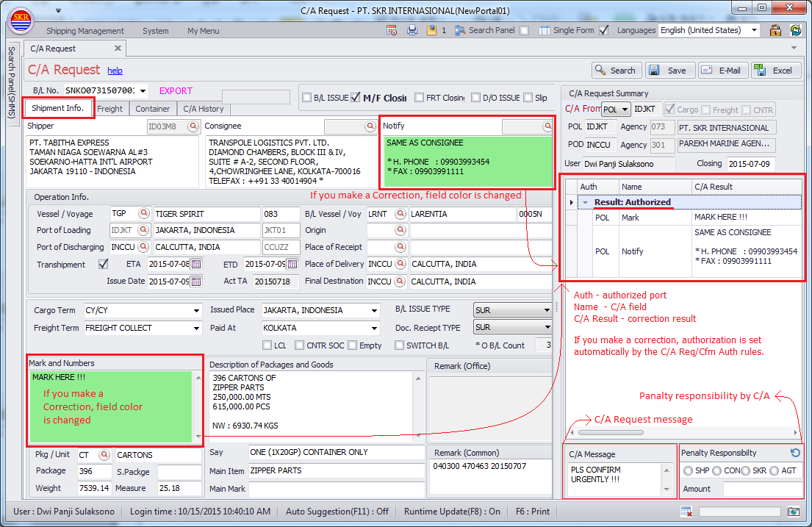Screen dimensions: 812x527
Task: Export with the Excel button
Action: (x=776, y=70)
